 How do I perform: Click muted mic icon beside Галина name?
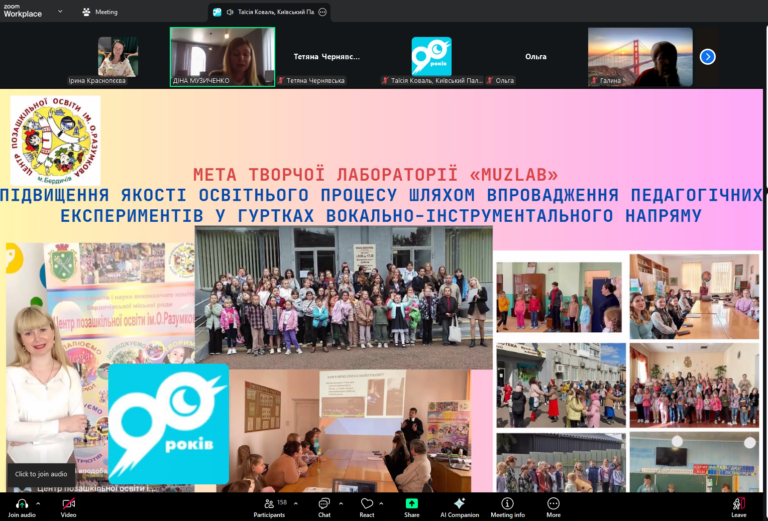(594, 80)
